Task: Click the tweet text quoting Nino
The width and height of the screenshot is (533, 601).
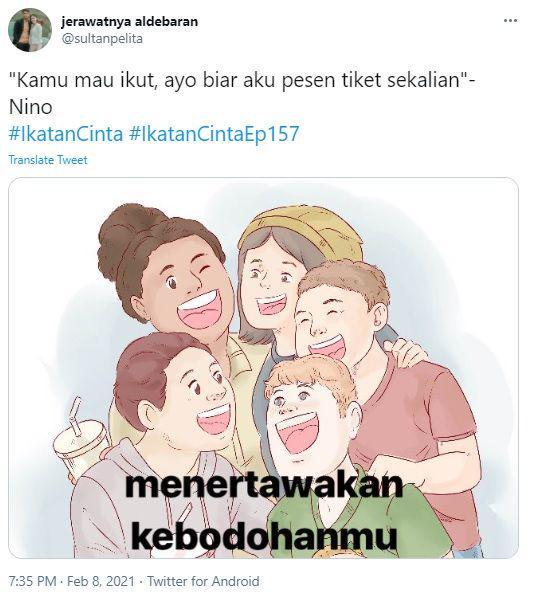Action: (x=243, y=93)
